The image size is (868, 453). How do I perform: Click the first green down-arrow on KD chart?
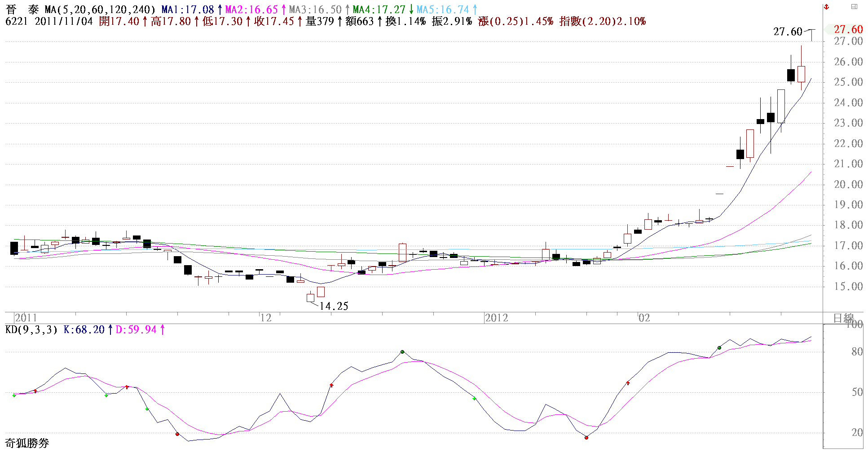click(14, 395)
